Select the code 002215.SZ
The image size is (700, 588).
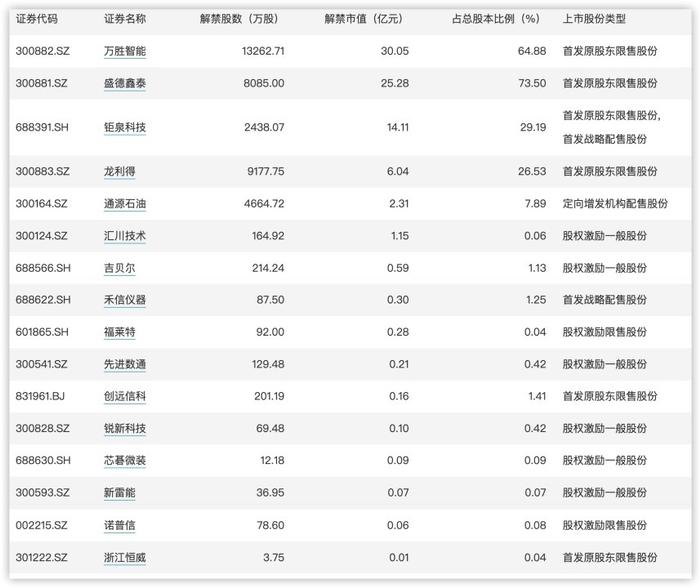click(42, 525)
